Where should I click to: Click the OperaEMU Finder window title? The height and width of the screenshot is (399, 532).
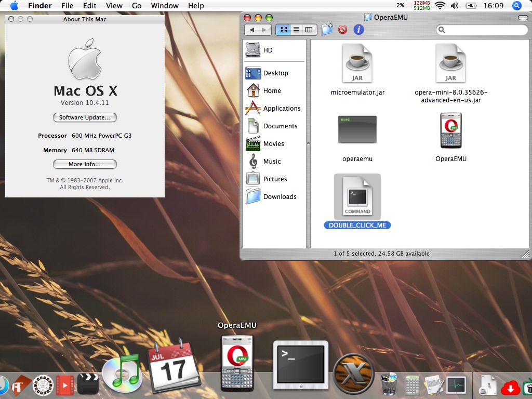click(x=390, y=17)
